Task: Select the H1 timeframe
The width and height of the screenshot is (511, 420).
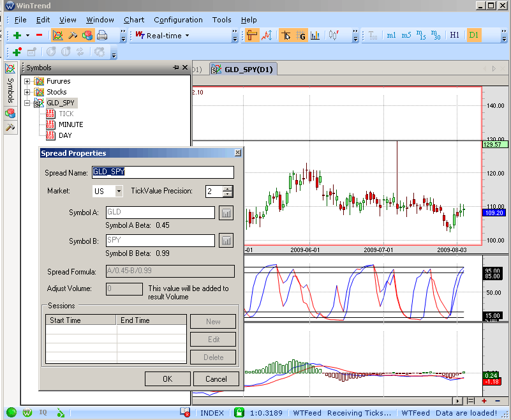Action: tap(454, 35)
